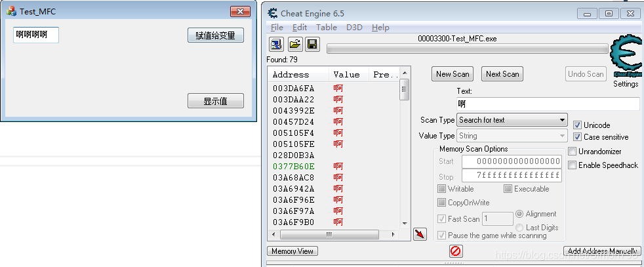Open the Table menu
The width and height of the screenshot is (644, 267).
click(327, 28)
